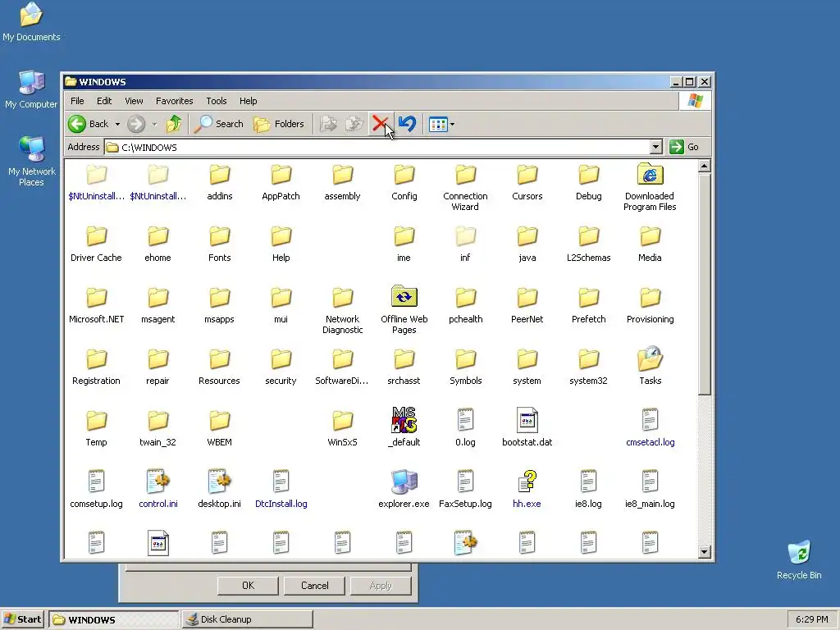Click Cancel in the dialog behind
840x630 pixels.
(314, 586)
